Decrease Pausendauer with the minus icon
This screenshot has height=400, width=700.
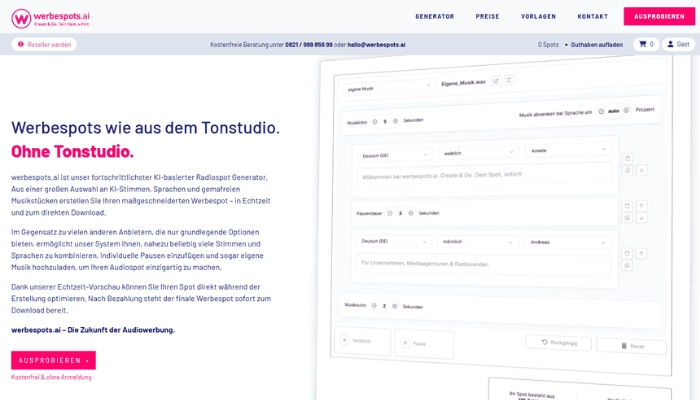(390, 213)
